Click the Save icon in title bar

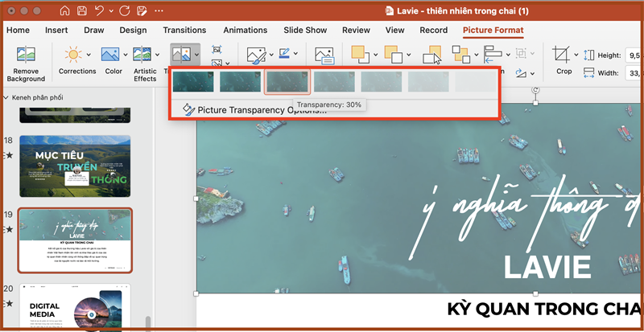[82, 11]
